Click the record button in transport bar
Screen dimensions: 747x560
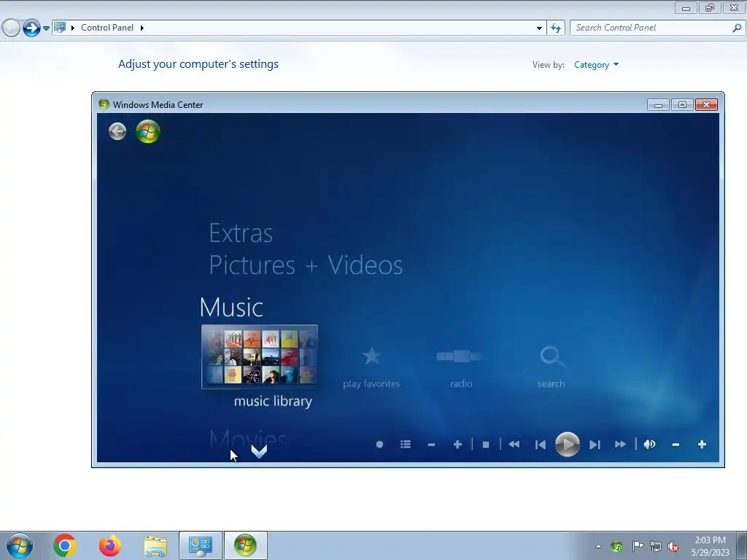379,444
